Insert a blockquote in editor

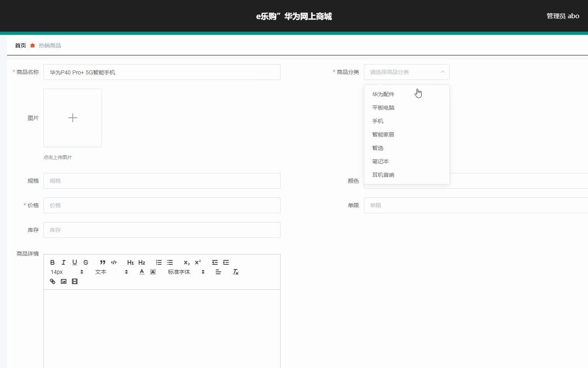pos(103,262)
